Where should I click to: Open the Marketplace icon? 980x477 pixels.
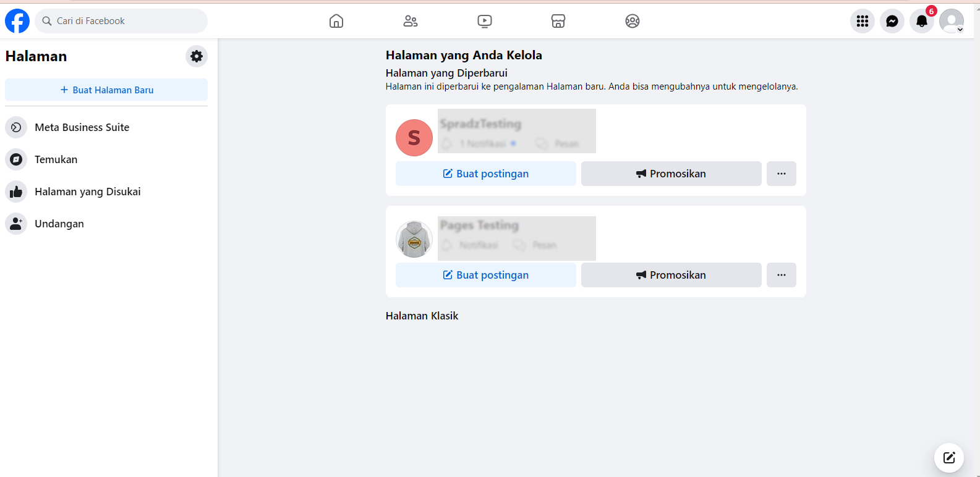click(x=558, y=21)
